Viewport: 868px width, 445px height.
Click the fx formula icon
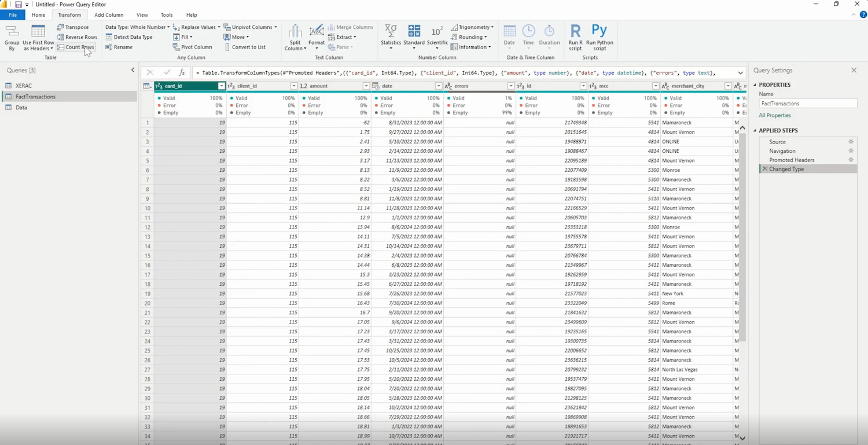182,73
